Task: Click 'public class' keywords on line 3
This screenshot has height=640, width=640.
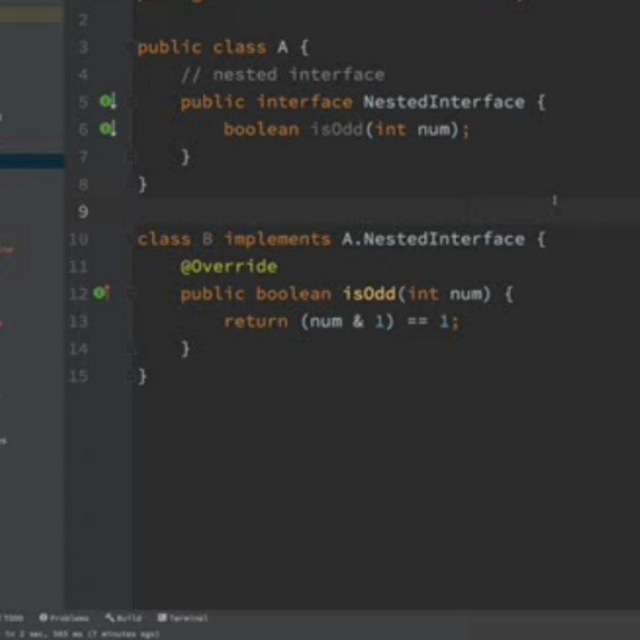Action: tap(202, 48)
